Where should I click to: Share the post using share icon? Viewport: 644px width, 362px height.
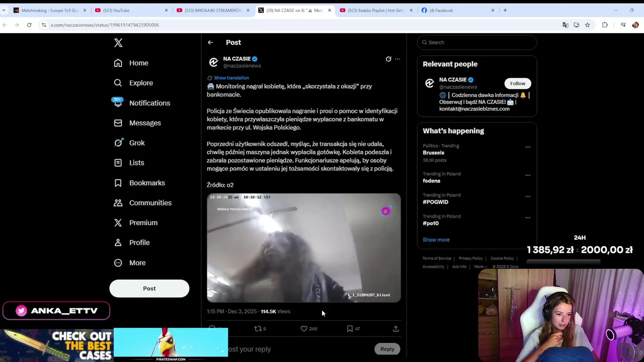(x=395, y=329)
